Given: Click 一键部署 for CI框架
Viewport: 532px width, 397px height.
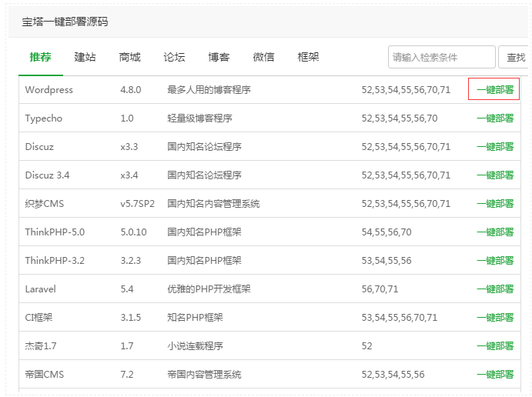Looking at the screenshot, I should (x=495, y=318).
